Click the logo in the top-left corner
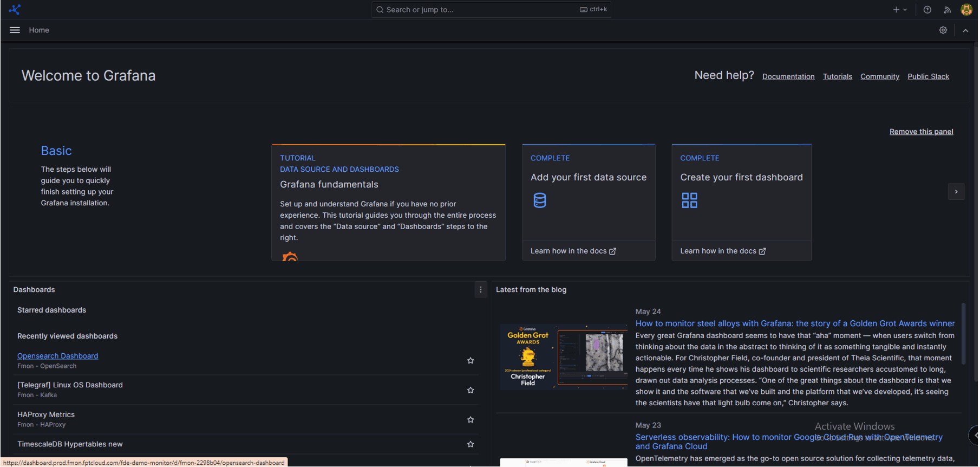 [15, 9]
